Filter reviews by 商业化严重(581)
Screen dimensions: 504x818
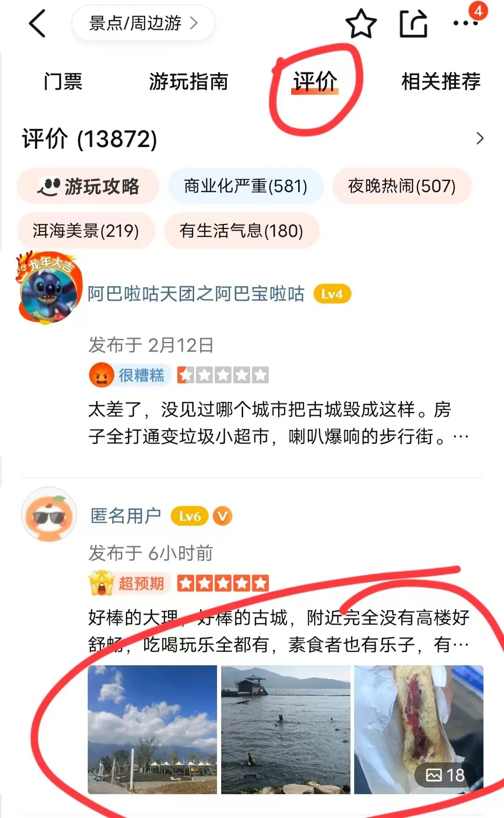coord(245,186)
